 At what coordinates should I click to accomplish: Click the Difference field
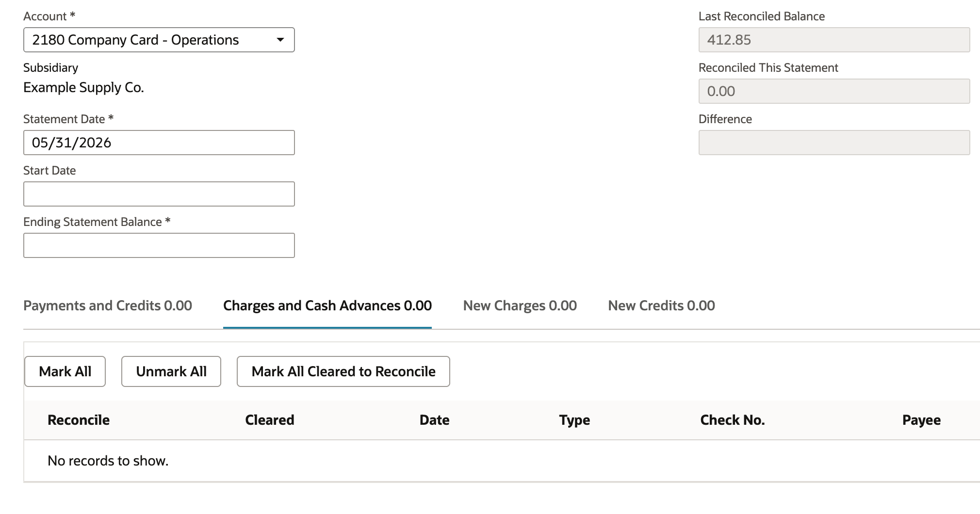pos(834,143)
